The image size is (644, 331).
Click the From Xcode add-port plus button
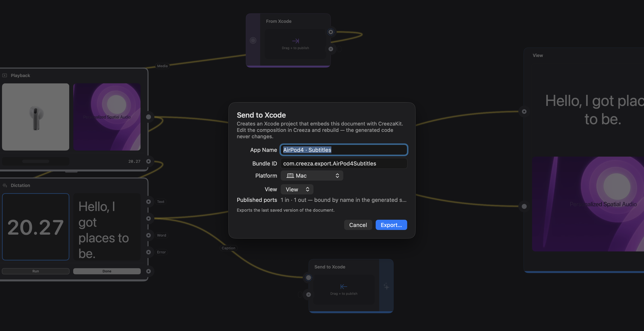pyautogui.click(x=331, y=49)
